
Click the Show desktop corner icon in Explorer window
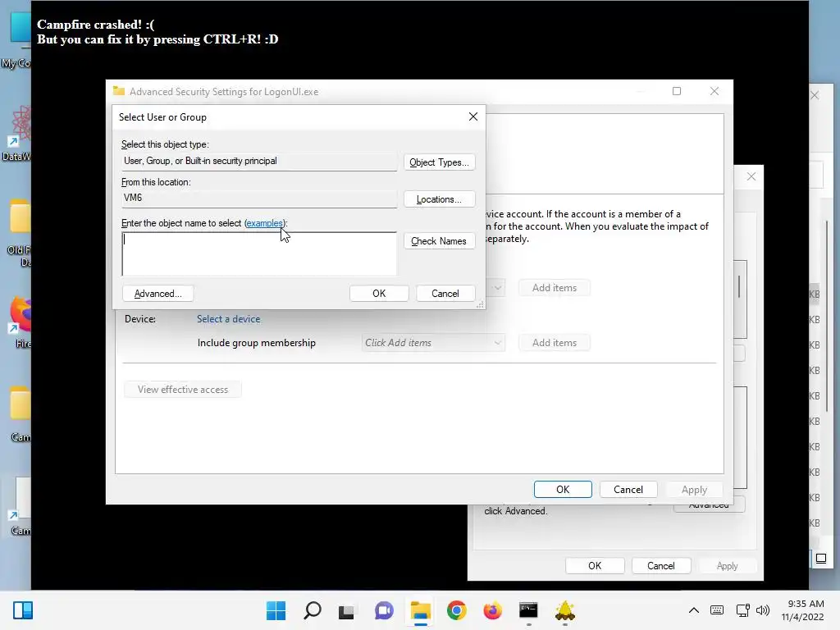pyautogui.click(x=820, y=559)
